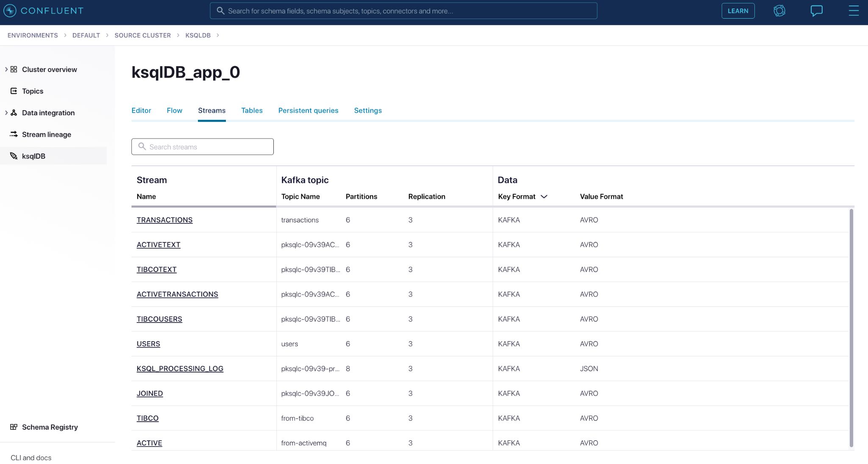Navigate to ksqlDB section
Viewport: 868px width, 464px height.
[33, 156]
